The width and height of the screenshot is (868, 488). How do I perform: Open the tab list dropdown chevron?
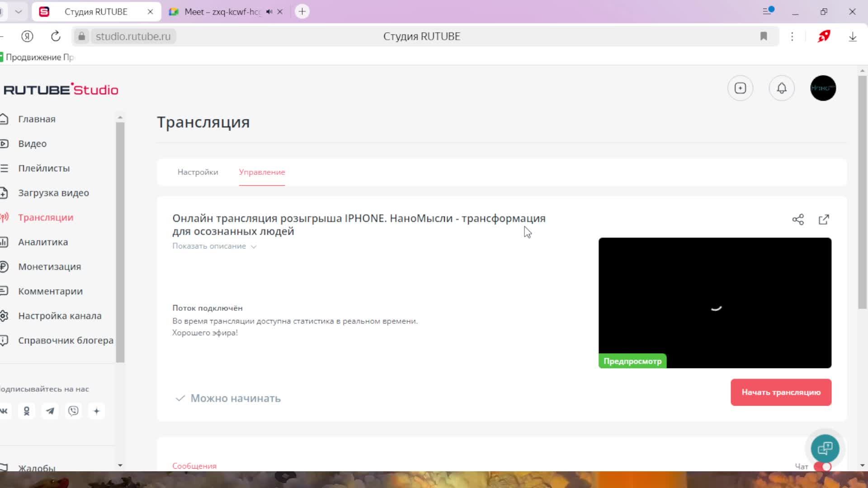[x=19, y=12]
